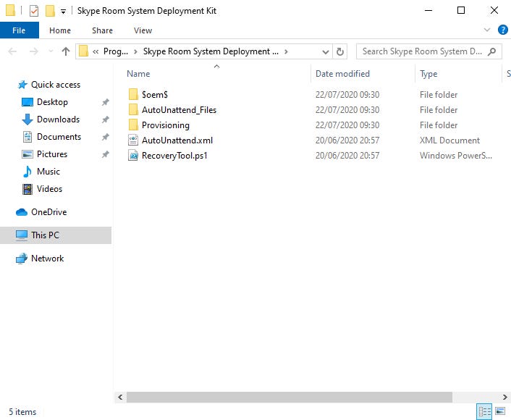Click the Properties quick access toolbar icon

[x=34, y=11]
